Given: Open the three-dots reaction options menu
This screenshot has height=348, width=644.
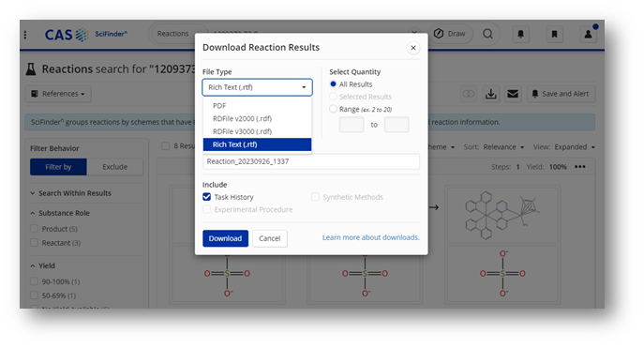Looking at the screenshot, I should (x=580, y=167).
